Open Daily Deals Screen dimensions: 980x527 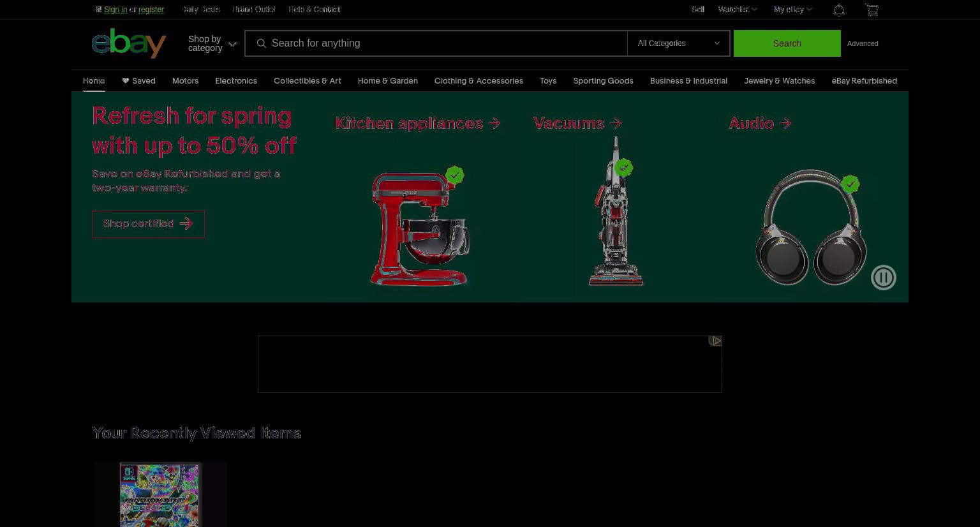tap(201, 10)
